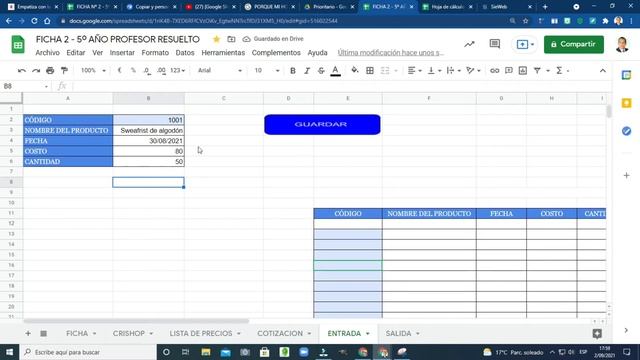This screenshot has width=640, height=360.
Task: Open the Complementos menu
Action: click(276, 53)
